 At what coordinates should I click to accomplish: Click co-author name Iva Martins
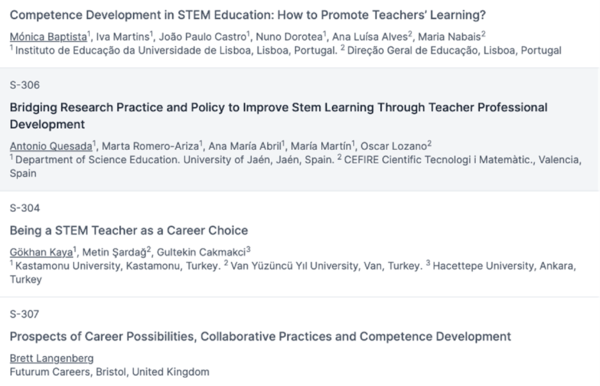pyautogui.click(x=122, y=37)
